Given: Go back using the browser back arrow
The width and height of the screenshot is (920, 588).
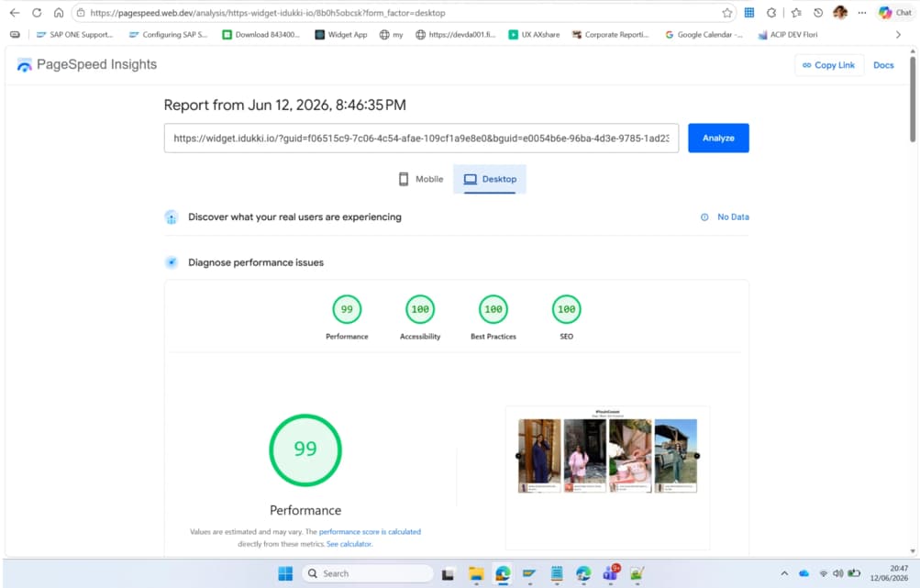Looking at the screenshot, I should point(15,12).
